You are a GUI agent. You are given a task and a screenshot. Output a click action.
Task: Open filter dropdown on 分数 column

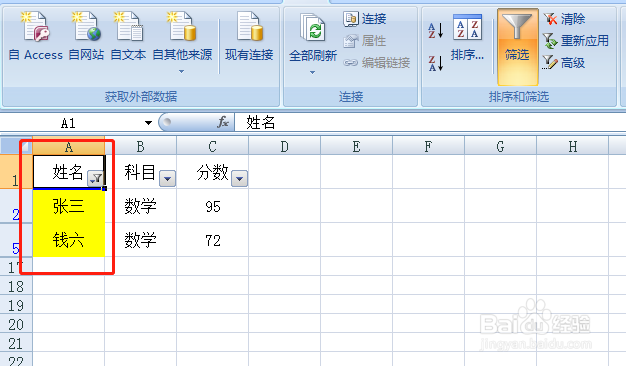[240, 179]
